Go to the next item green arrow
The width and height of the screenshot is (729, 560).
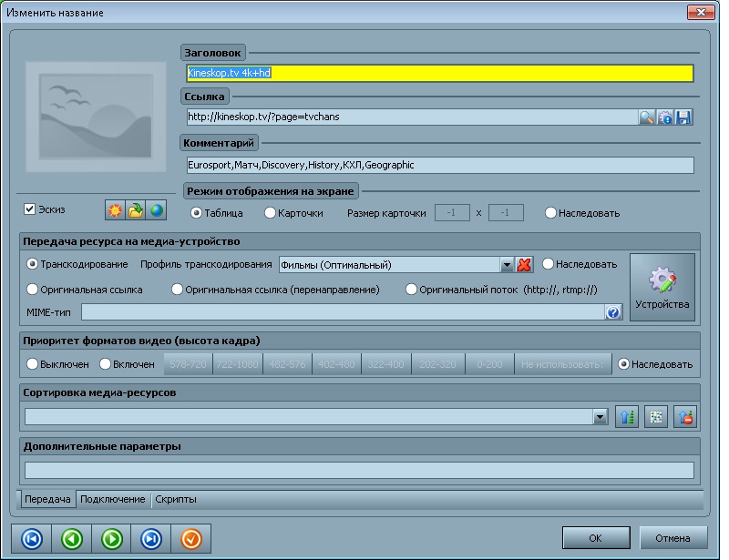(112, 538)
